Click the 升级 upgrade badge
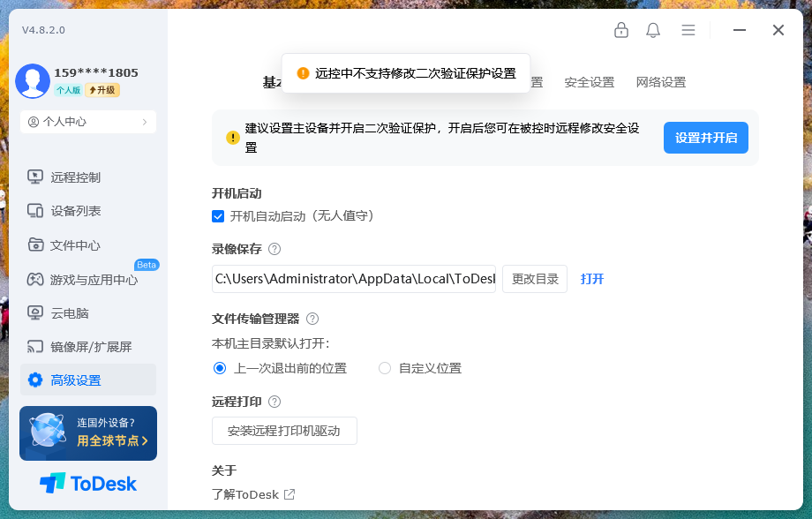 102,90
